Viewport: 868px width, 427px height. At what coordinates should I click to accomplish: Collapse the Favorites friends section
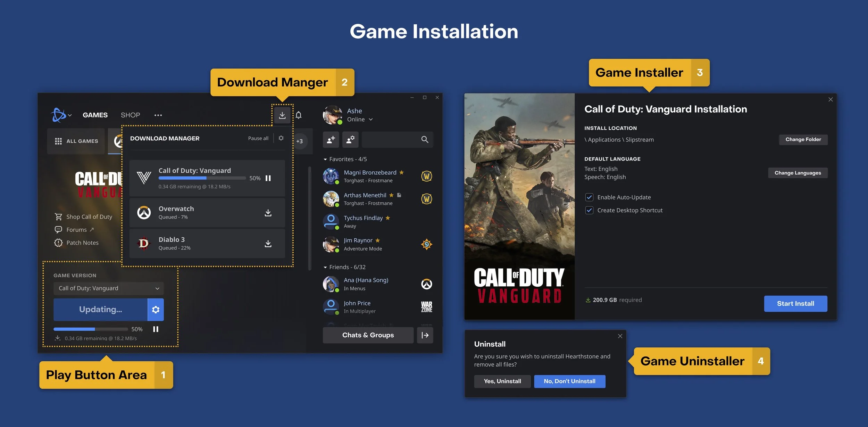point(325,159)
